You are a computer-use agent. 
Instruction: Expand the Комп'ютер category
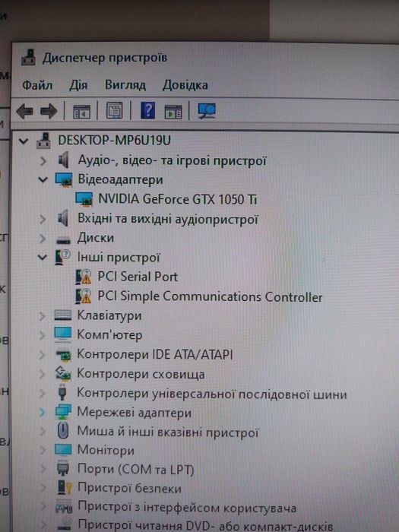tap(42, 336)
